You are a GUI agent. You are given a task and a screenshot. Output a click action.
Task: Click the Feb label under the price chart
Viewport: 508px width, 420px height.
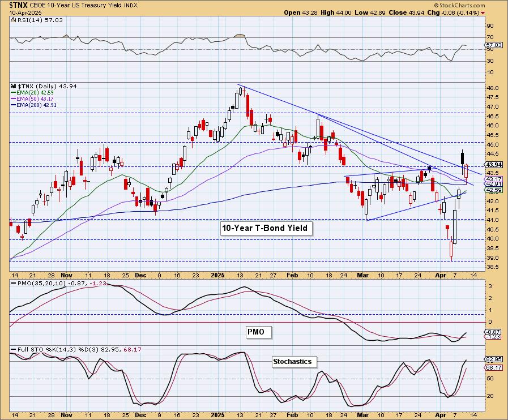292,275
